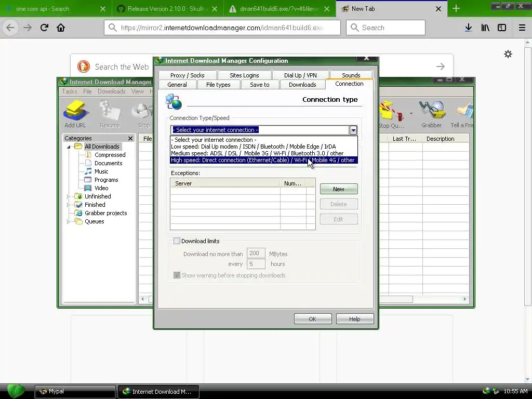Click the search go arrow on New Tab
Screen dimensions: 532x399
point(441,66)
